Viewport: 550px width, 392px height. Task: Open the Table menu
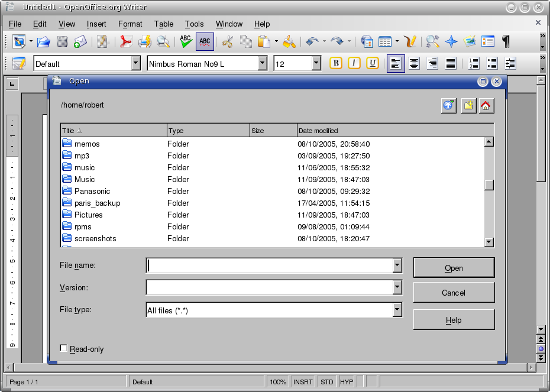point(164,24)
